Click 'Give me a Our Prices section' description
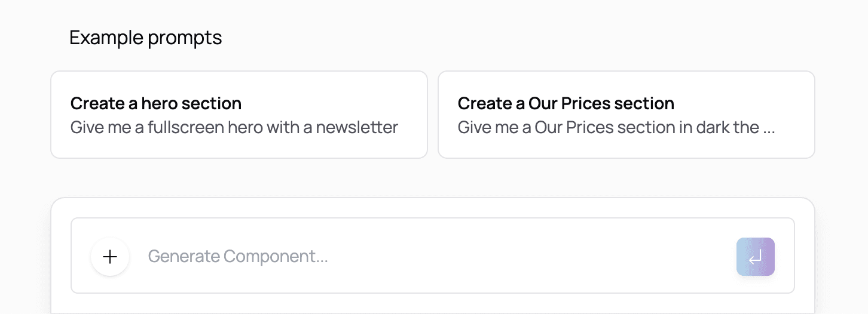 [x=616, y=127]
